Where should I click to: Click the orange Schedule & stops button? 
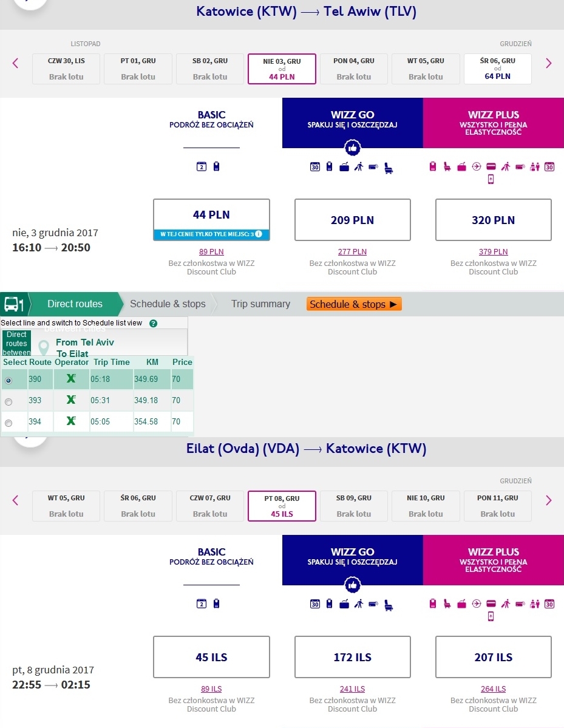coord(354,304)
